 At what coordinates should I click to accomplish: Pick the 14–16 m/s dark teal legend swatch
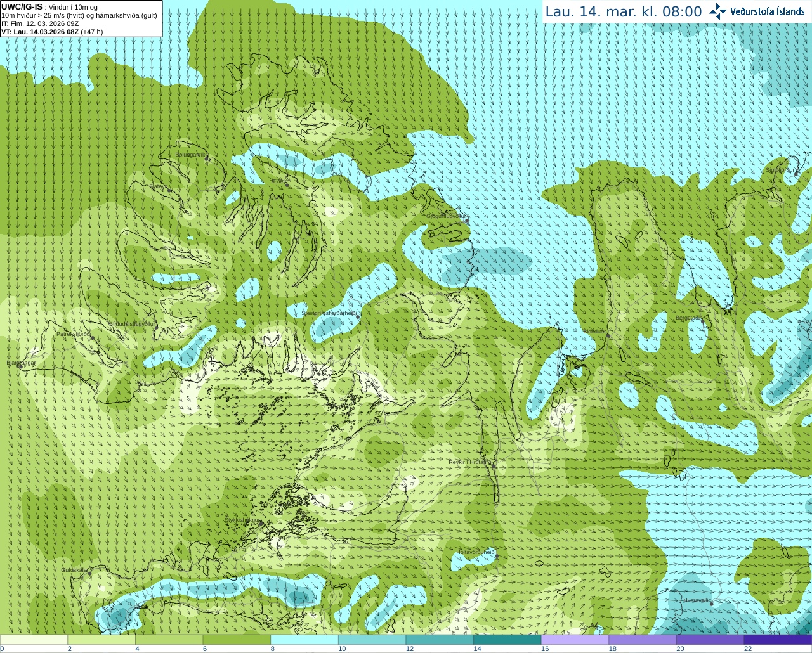[x=507, y=640]
